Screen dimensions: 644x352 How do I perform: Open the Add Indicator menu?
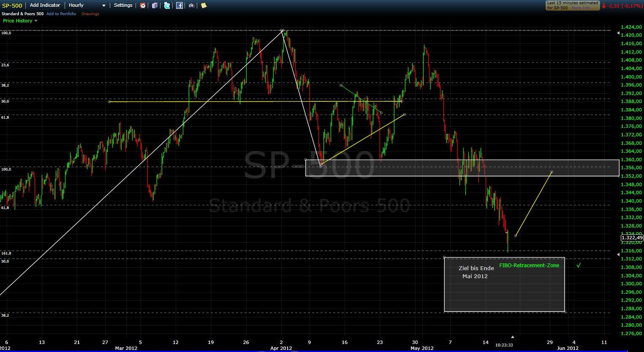[x=45, y=5]
